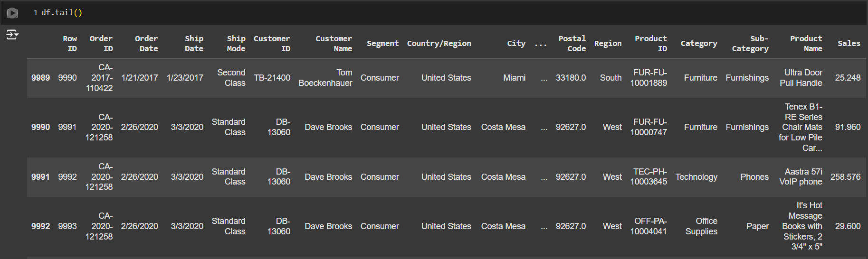
Task: Select the Postal Code column header
Action: tap(572, 44)
